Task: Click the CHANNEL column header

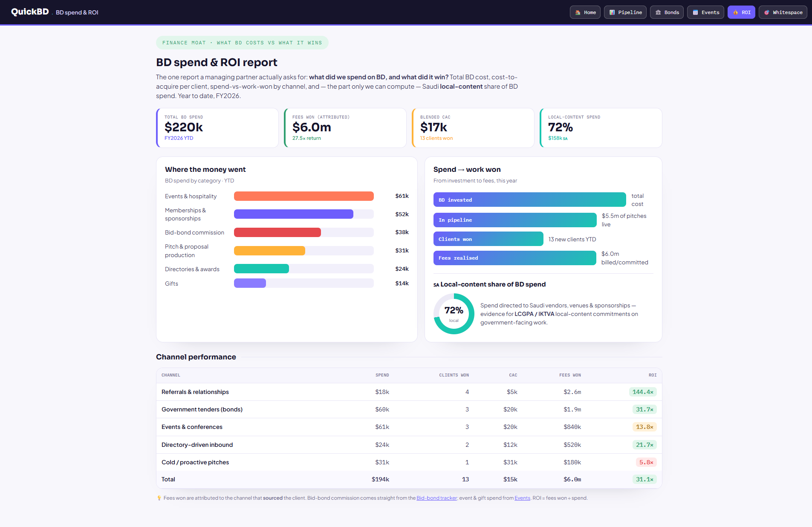Action: (171, 375)
